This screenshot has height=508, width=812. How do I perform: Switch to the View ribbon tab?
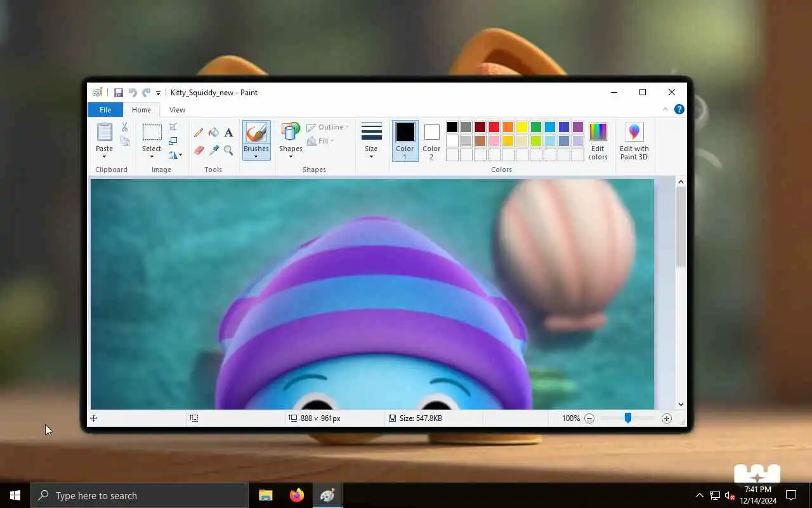[x=177, y=110]
